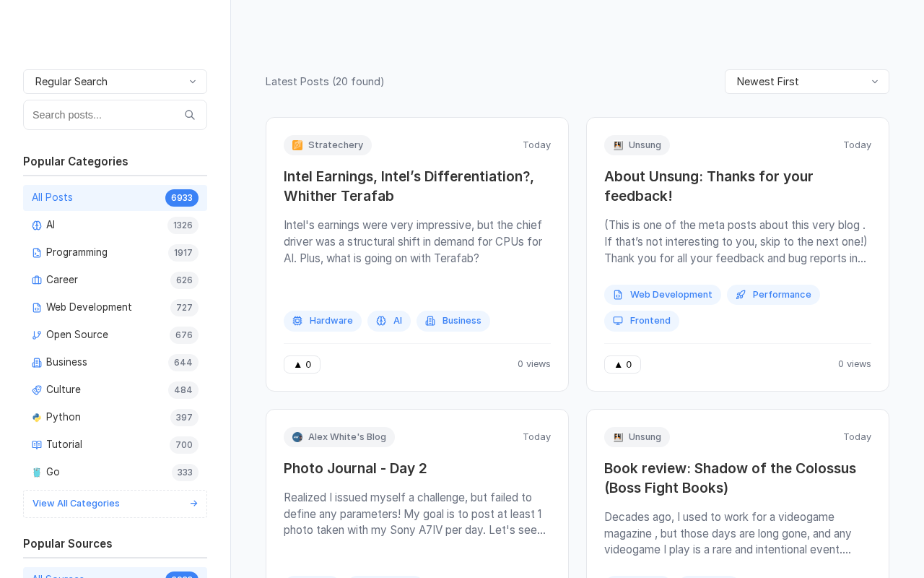
Task: Click the Hardware chip icon tag
Action: point(297,321)
